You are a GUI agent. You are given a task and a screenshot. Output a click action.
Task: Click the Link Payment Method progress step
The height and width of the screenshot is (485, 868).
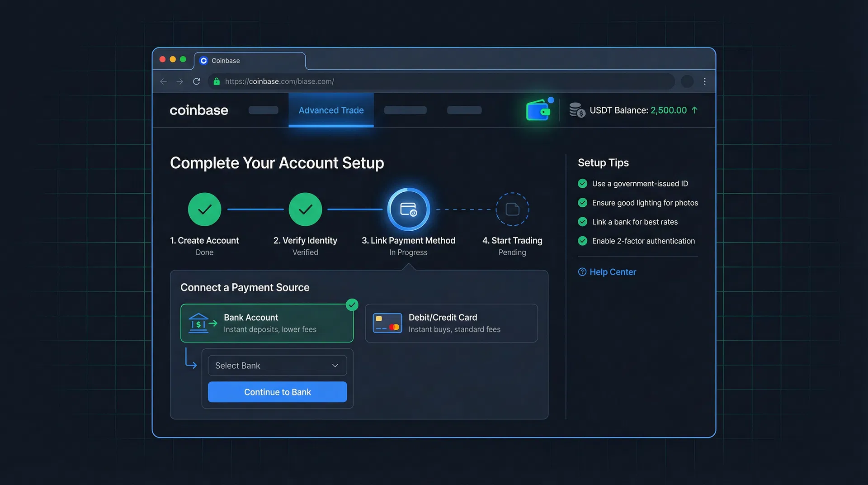tap(408, 240)
